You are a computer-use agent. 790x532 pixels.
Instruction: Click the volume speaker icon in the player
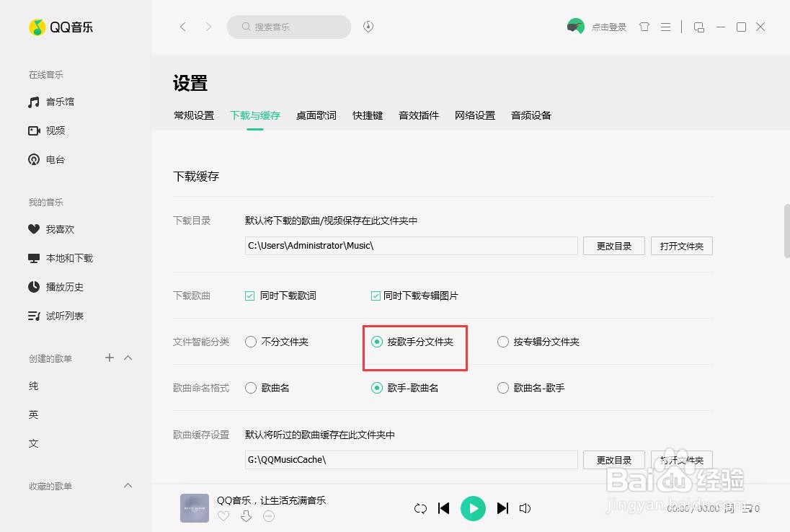click(x=525, y=508)
